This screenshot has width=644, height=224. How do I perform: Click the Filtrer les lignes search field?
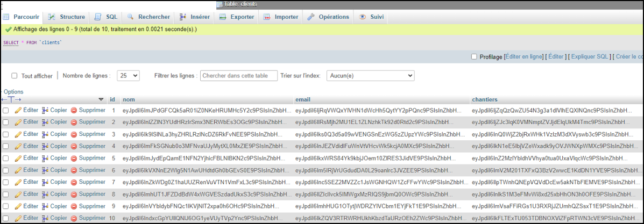[238, 76]
